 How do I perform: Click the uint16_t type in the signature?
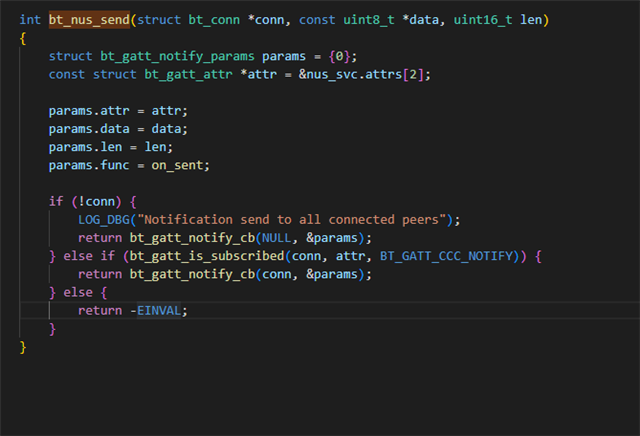(x=483, y=20)
